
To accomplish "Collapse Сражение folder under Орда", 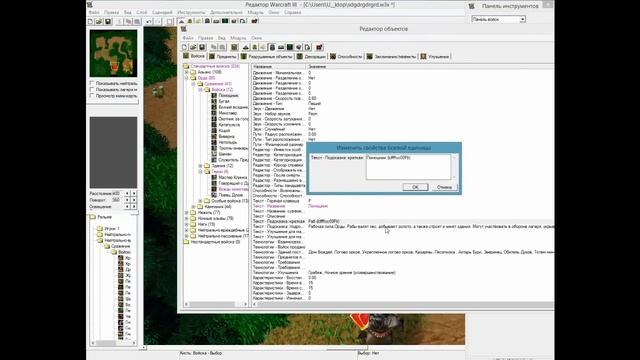I will (193, 84).
